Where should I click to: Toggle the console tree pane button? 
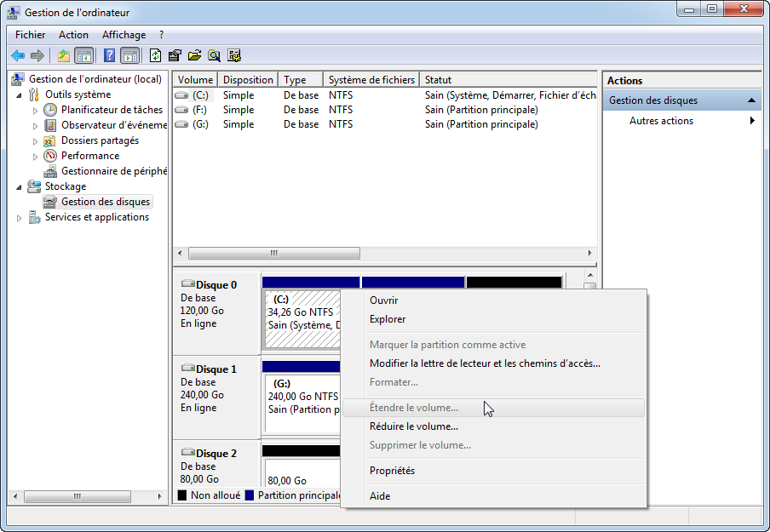coord(84,56)
